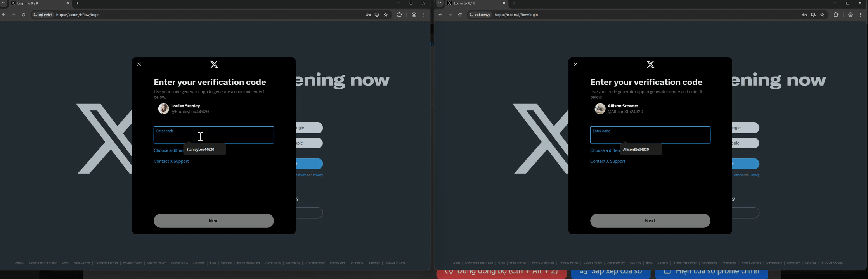Open 'X for Business' footer link, left window
The width and height of the screenshot is (868, 279).
(315, 263)
